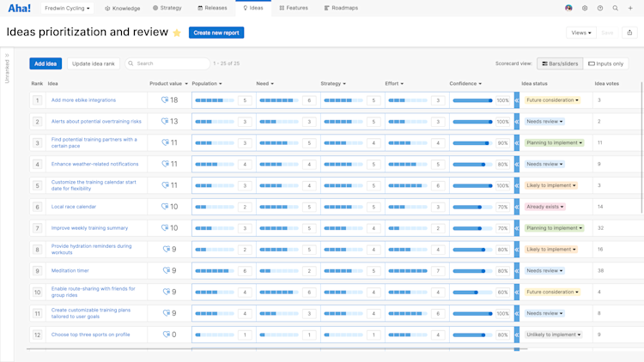Open the settings gear icon
Screen dimensions: 644x362
point(585,8)
